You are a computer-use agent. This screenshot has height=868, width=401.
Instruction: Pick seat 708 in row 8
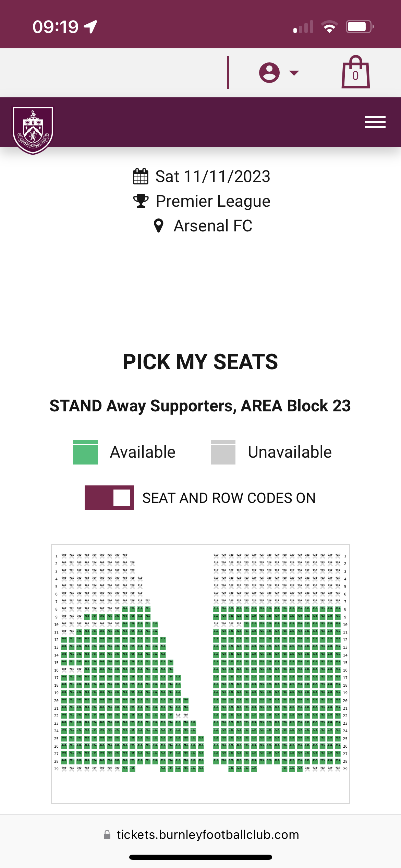[125, 609]
